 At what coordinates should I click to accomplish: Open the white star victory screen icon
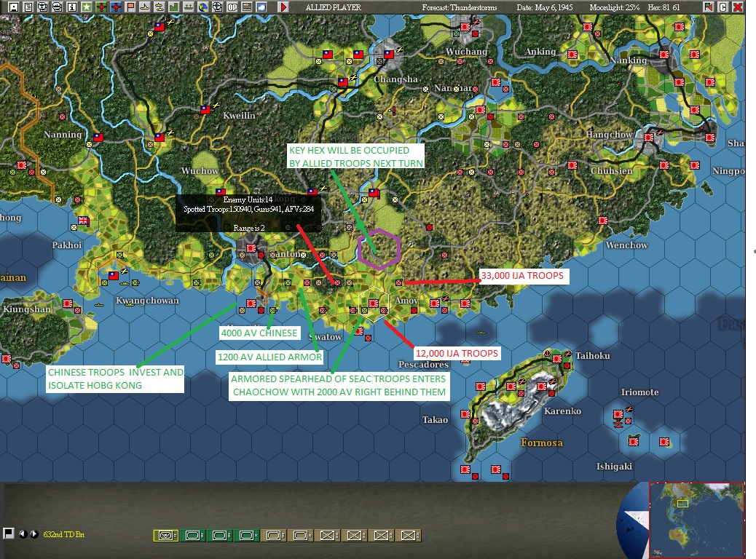click(86, 7)
